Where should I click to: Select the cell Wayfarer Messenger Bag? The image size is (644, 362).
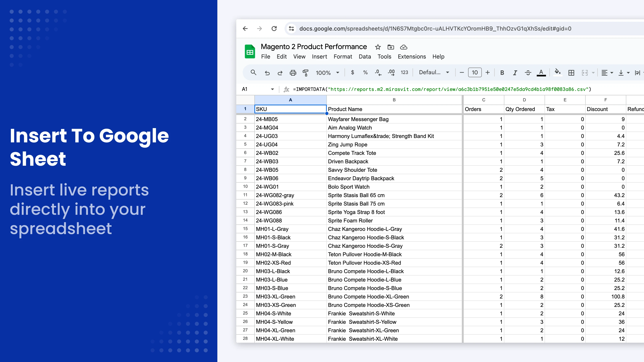(x=394, y=119)
